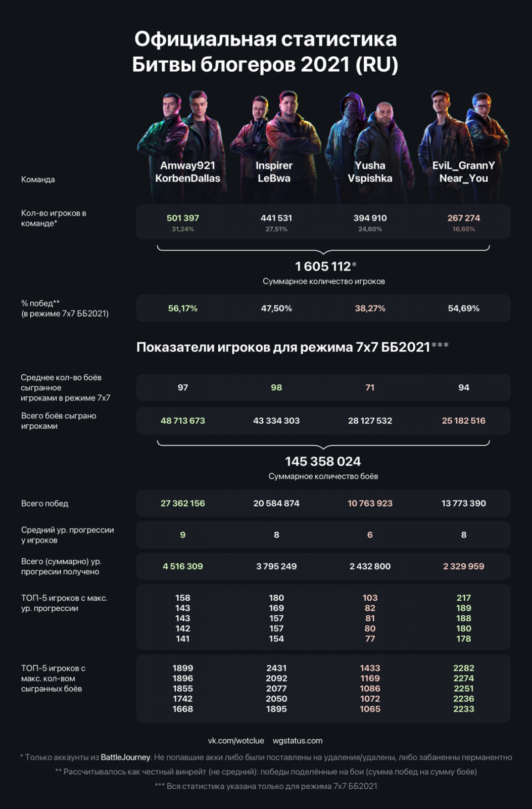Image resolution: width=532 pixels, height=809 pixels.
Task: Click the 501 397 player count
Action: pos(183,218)
